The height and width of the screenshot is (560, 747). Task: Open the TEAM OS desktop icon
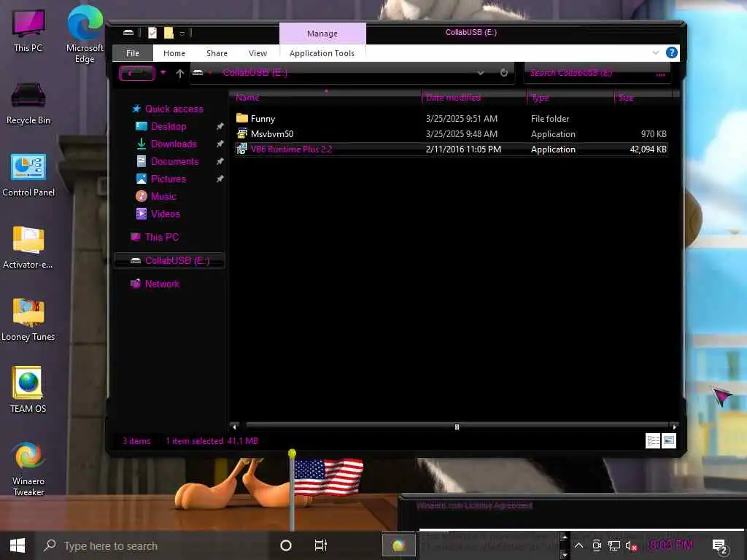click(x=28, y=389)
